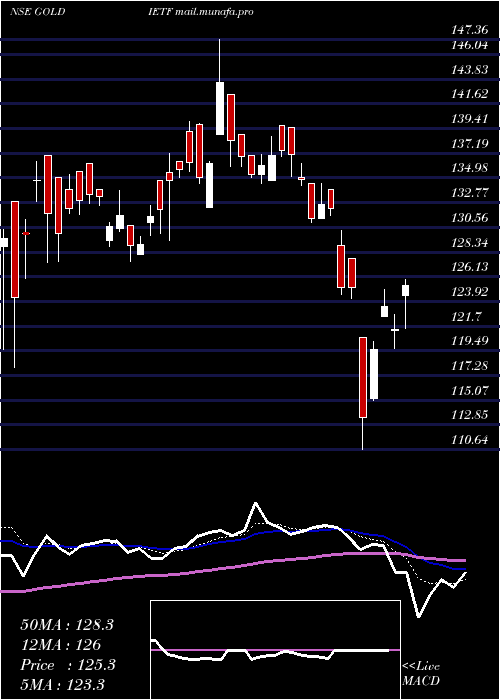Click the 'NSE GOLD' chart title text

click(x=38, y=12)
